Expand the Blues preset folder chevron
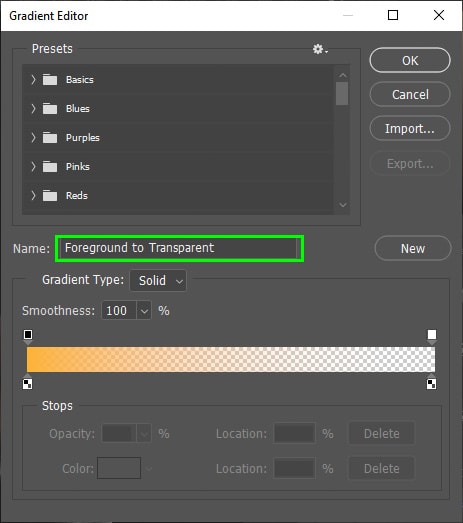This screenshot has width=463, height=523. point(33,108)
